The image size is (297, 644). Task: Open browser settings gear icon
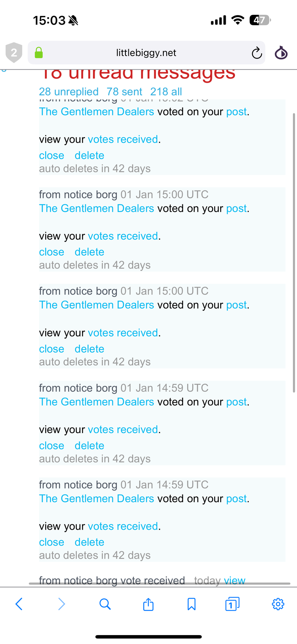coord(278,604)
